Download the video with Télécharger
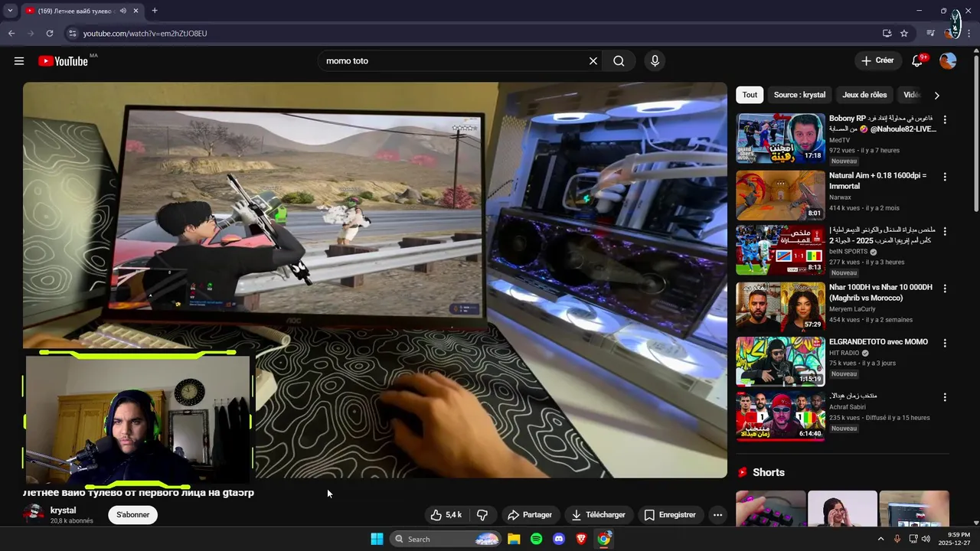The width and height of the screenshot is (980, 551). (x=599, y=515)
